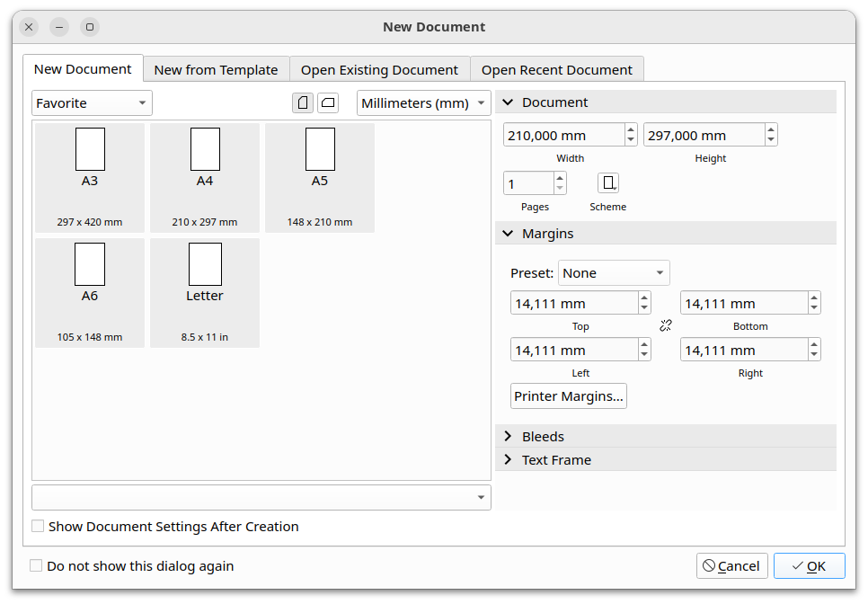Image resolution: width=868 pixels, height=604 pixels.
Task: Expand the Text Frame section
Action: click(x=556, y=460)
